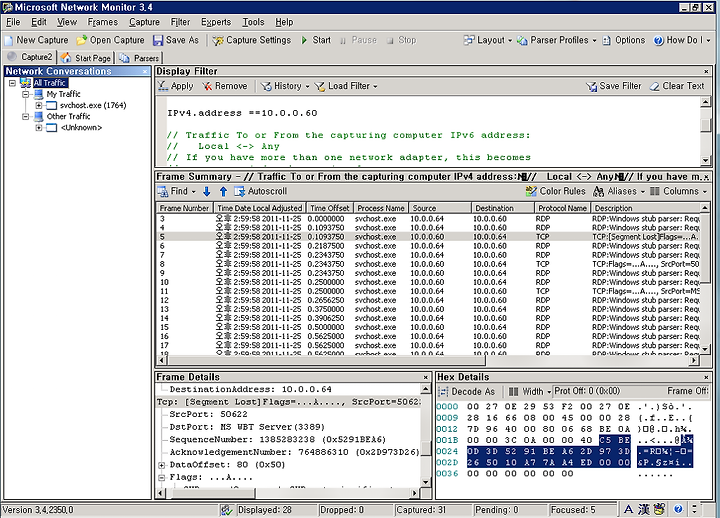Click the Frame Details horizontal scrollbar thumb
The image size is (720, 518).
coord(213,493)
